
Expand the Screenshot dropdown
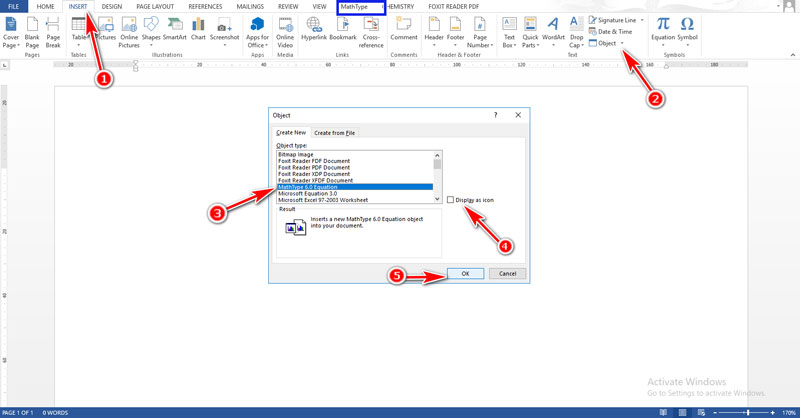click(224, 45)
